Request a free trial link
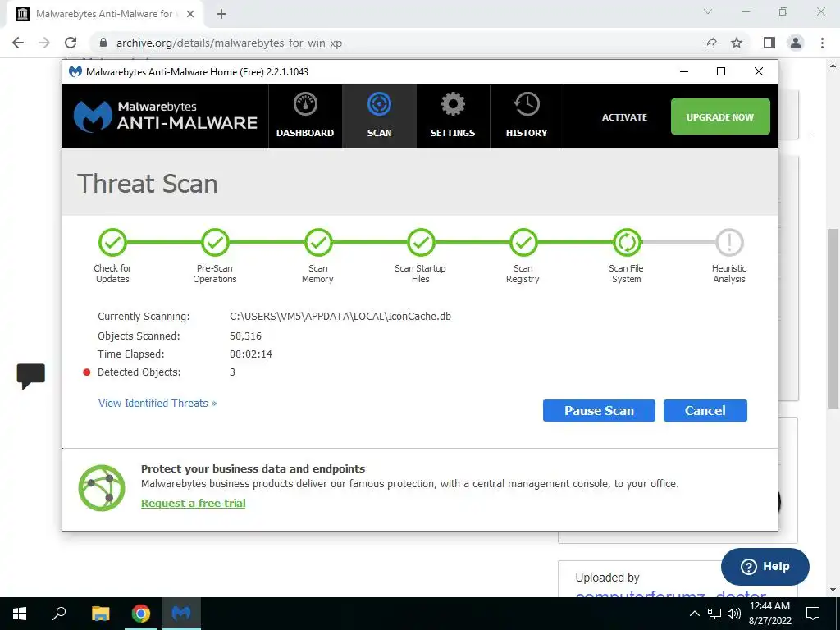The image size is (840, 630). (x=194, y=503)
